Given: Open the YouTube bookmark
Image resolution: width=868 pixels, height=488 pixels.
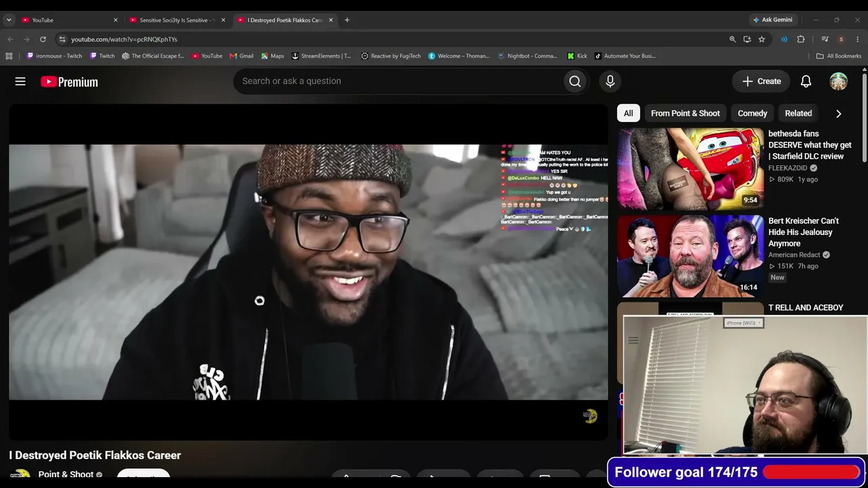Looking at the screenshot, I should tap(208, 56).
